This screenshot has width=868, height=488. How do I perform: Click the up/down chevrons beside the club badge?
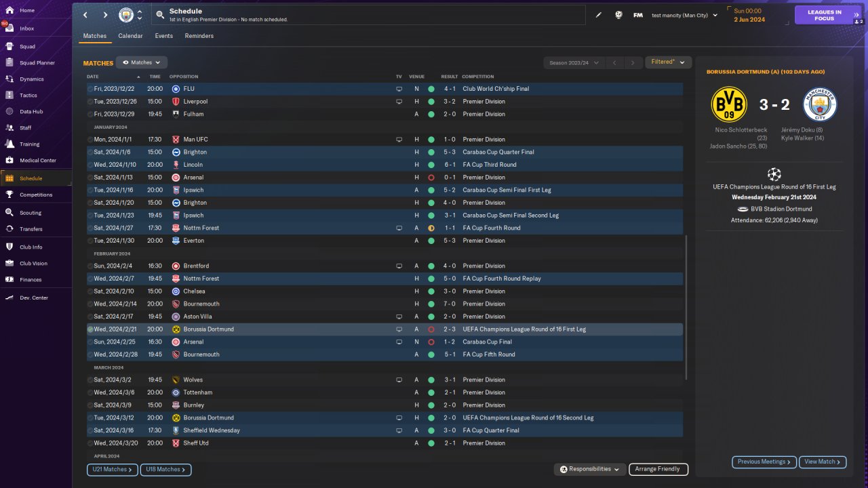coord(140,15)
